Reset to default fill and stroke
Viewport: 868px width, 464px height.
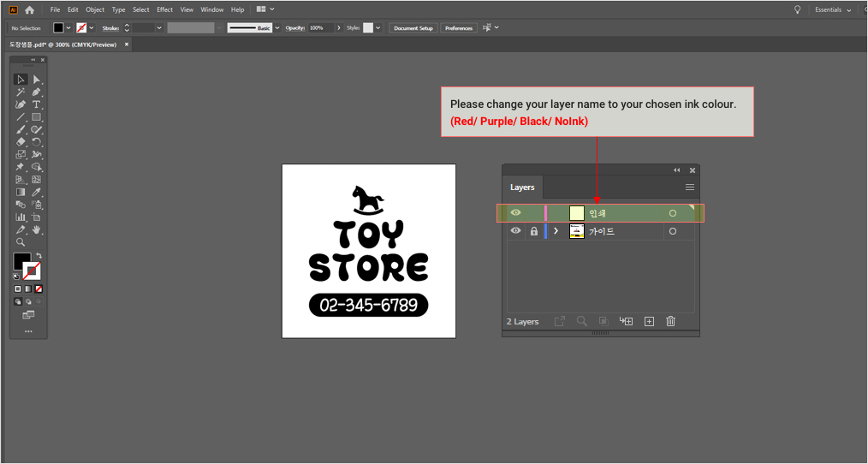pyautogui.click(x=16, y=277)
